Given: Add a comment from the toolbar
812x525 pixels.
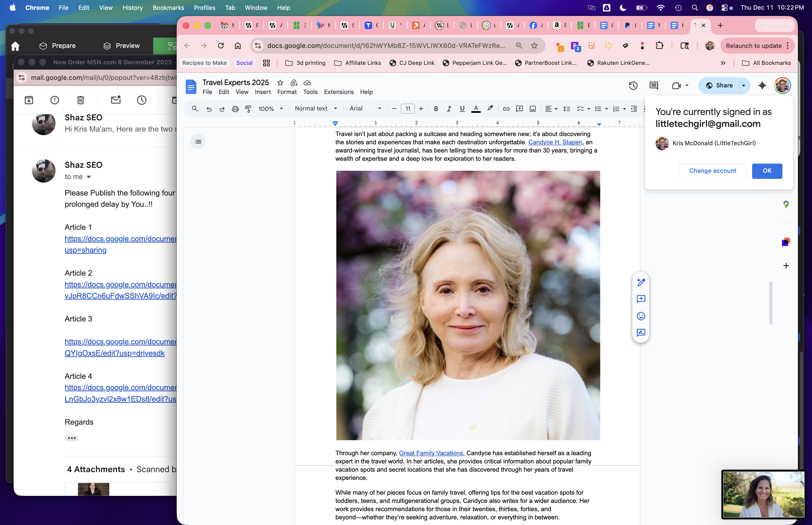Looking at the screenshot, I should coord(519,109).
